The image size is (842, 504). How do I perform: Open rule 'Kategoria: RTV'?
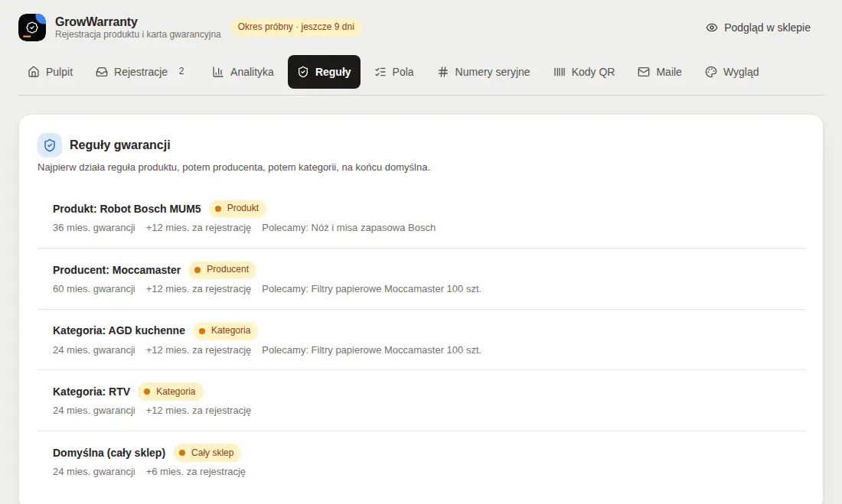tap(422, 401)
